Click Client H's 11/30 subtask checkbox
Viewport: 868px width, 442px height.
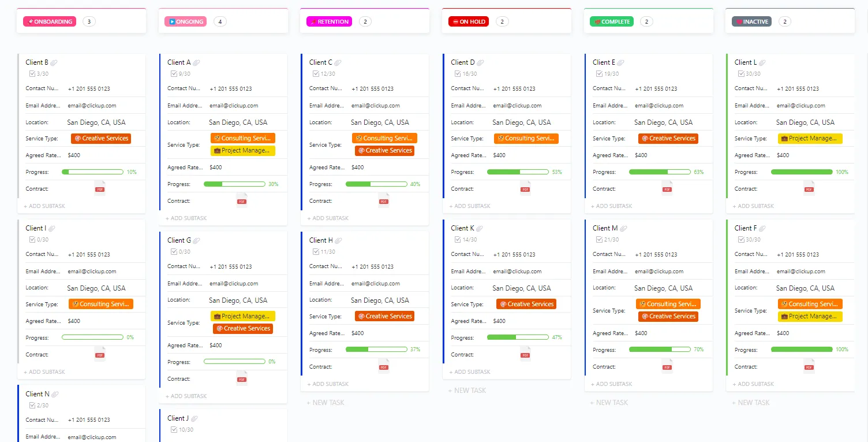(x=316, y=251)
